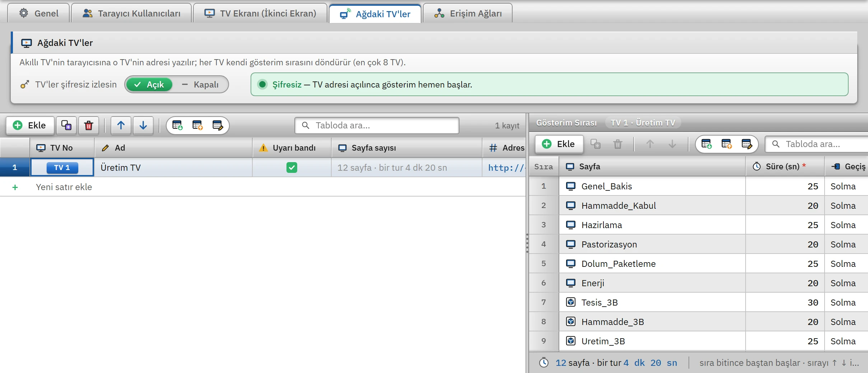Open the Genel tab
Screen dimensions: 868x373
pyautogui.click(x=39, y=13)
